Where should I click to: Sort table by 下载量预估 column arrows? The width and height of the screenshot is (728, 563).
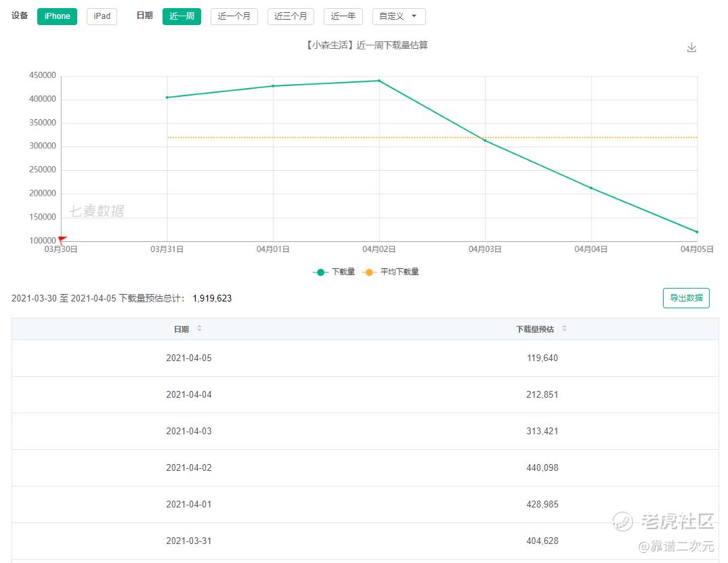click(x=564, y=329)
